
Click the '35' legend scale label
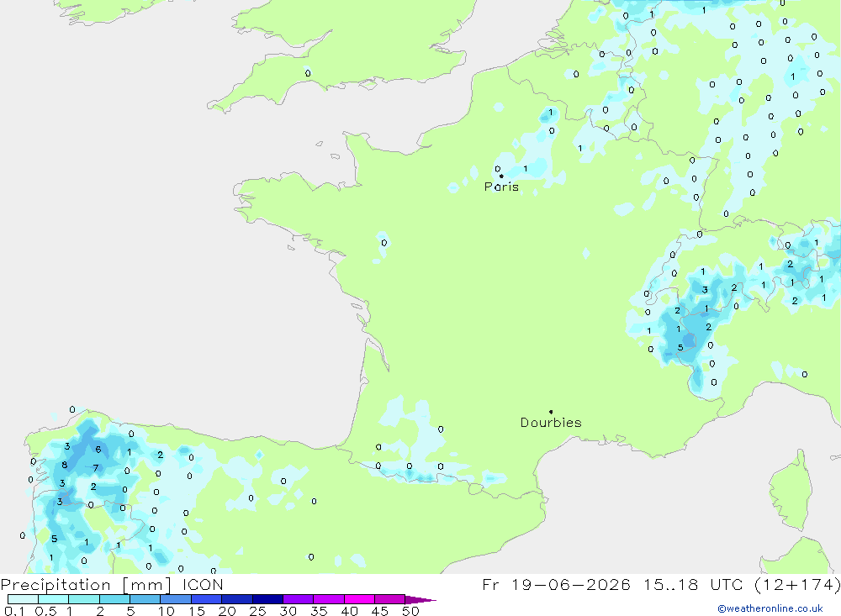click(x=319, y=611)
